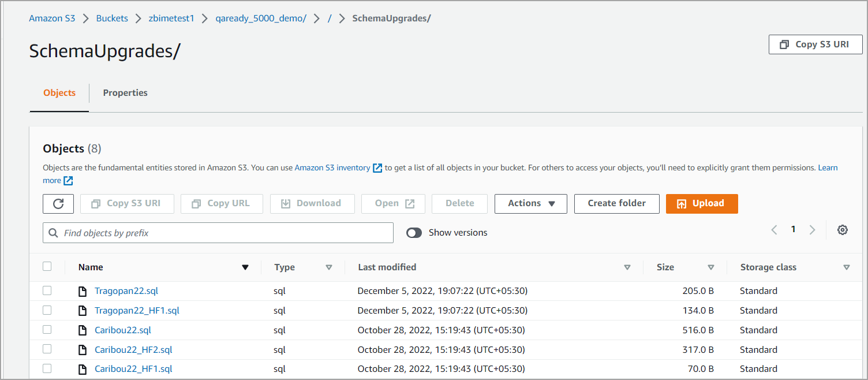Open the Caribou22_HF1.sql object link
The image size is (868, 380).
coord(133,369)
